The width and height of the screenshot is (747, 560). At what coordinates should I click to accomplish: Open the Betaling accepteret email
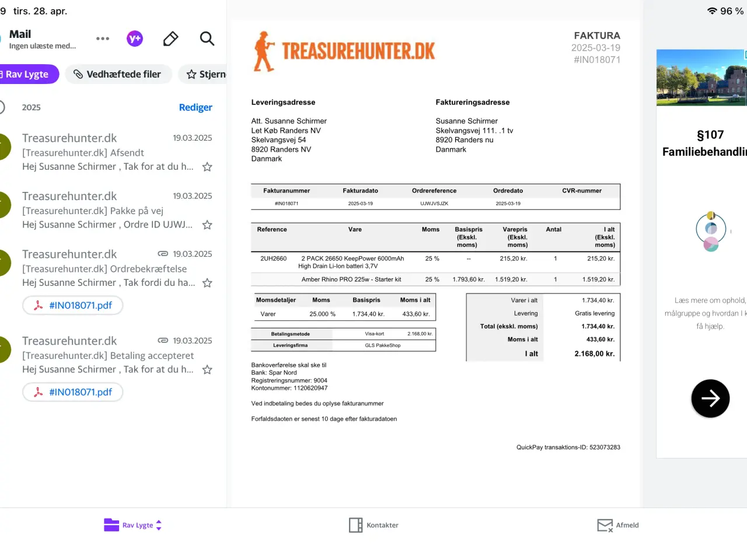pyautogui.click(x=113, y=355)
